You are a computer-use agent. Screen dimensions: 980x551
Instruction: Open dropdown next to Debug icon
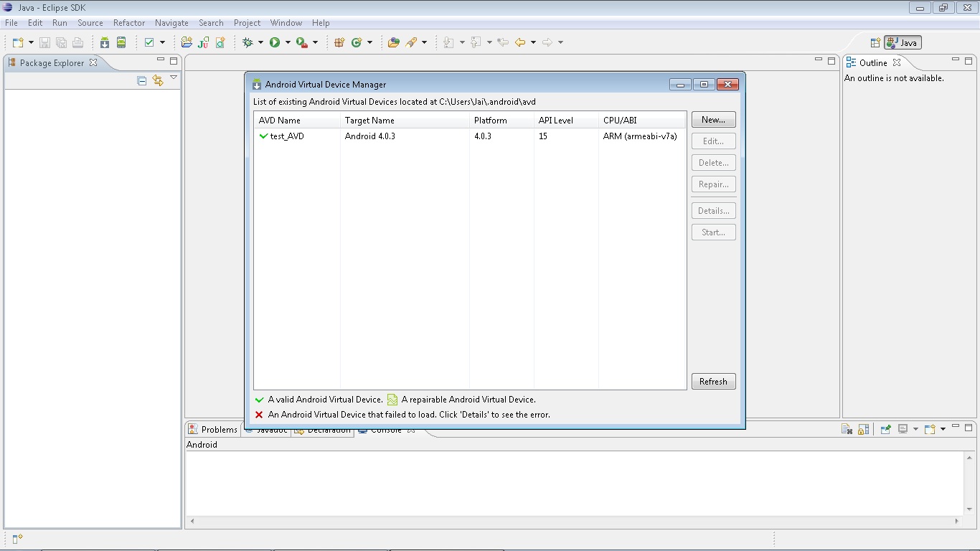pos(260,42)
